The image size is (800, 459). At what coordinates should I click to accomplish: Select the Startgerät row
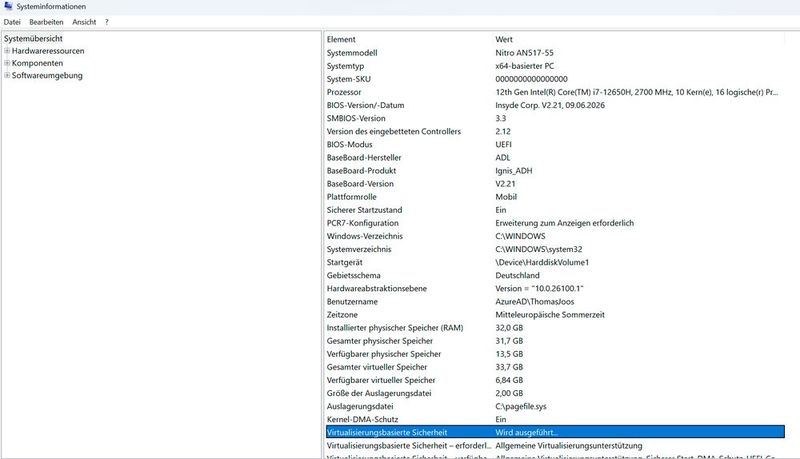click(x=555, y=262)
